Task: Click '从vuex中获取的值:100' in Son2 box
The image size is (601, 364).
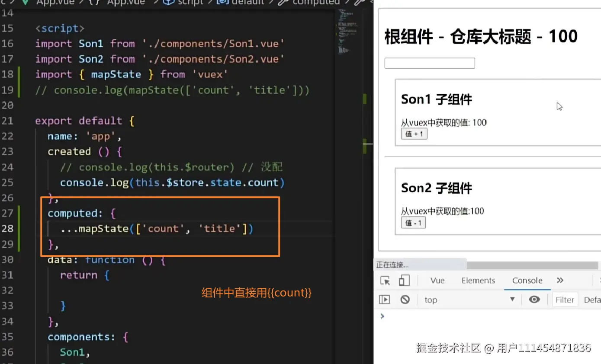Action: click(442, 211)
